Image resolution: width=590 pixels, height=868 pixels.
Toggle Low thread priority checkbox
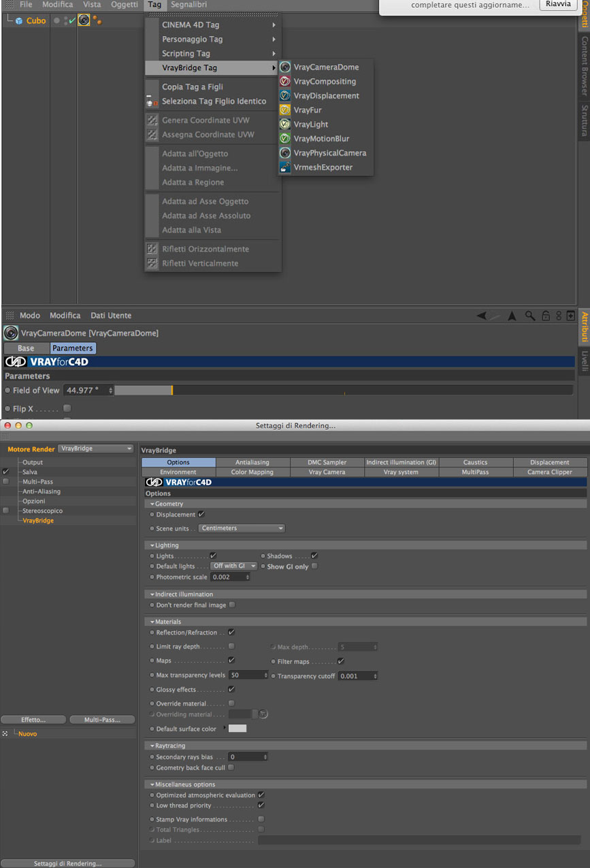coord(261,805)
